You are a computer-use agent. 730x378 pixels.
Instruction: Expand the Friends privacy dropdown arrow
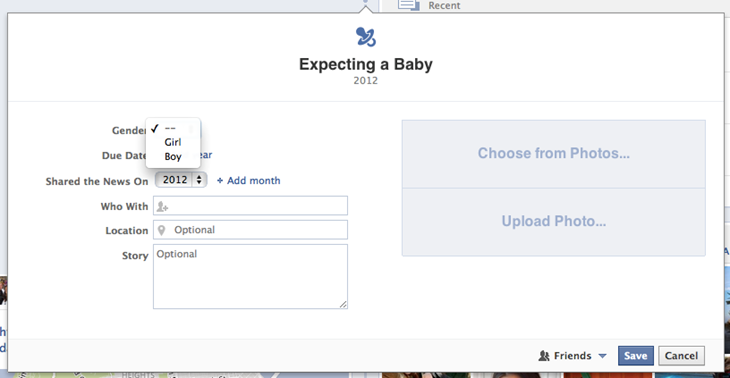tap(602, 356)
